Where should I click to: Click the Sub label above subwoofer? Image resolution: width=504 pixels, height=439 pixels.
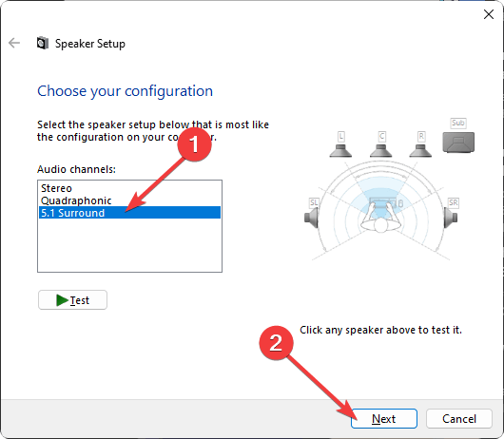[x=458, y=123]
